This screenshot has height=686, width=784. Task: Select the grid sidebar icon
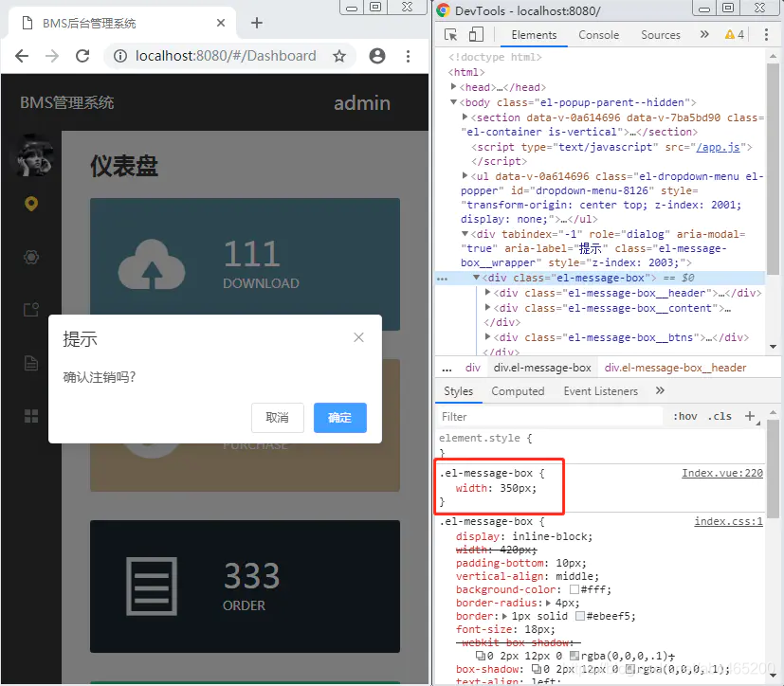pos(31,416)
